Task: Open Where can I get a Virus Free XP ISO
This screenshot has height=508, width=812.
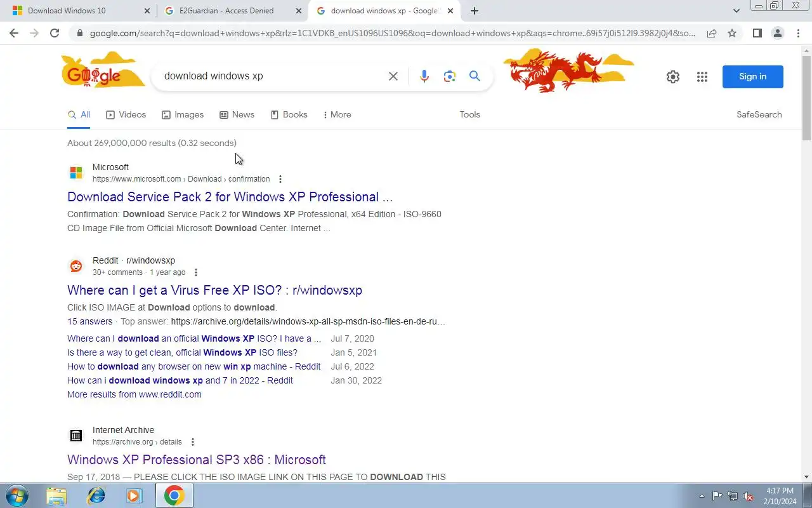Action: point(214,290)
